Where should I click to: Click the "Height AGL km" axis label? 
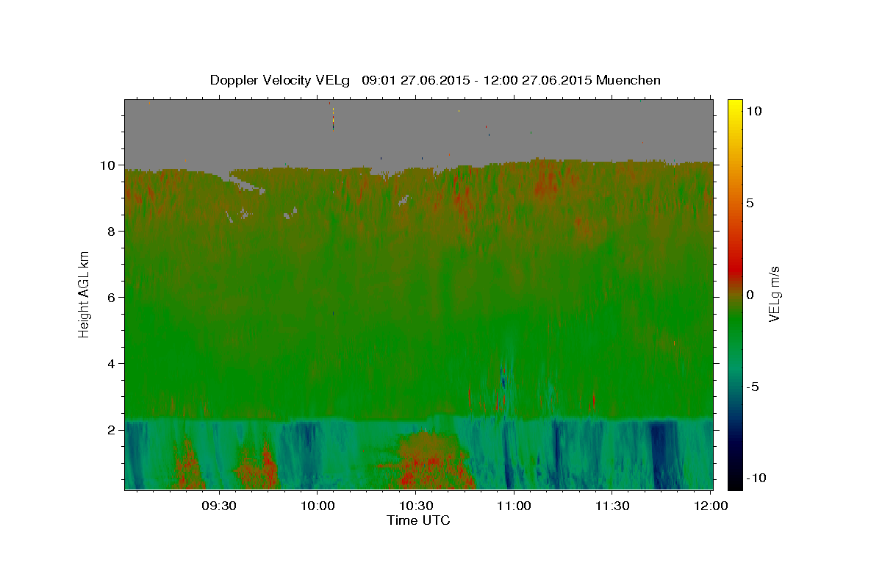click(x=85, y=295)
